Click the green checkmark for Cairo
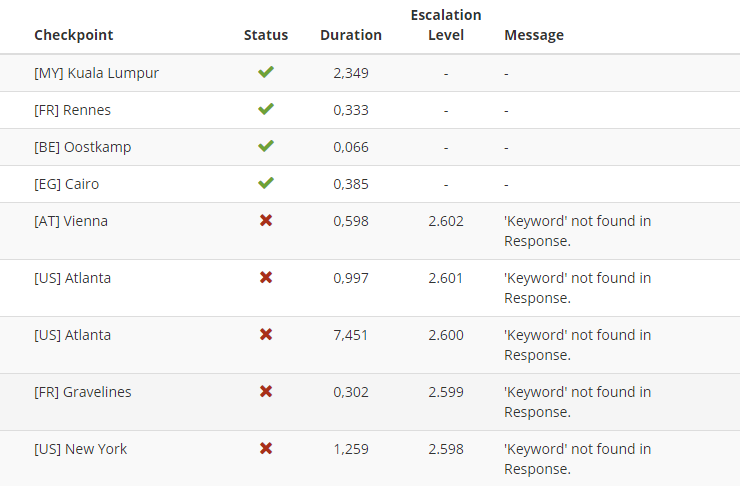 (x=266, y=183)
